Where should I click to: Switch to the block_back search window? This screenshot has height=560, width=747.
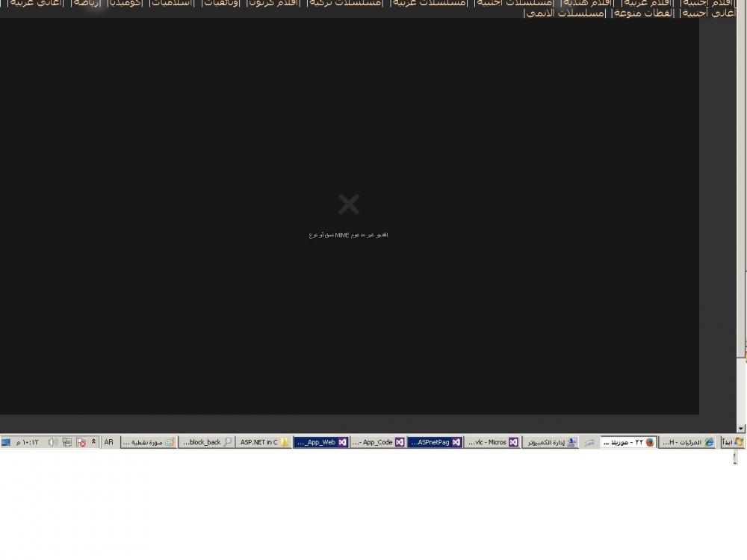pos(206,442)
